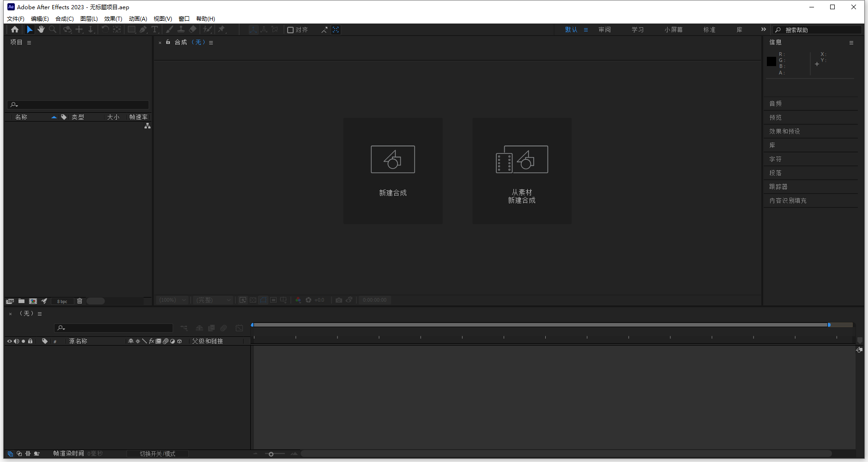Open the 动画(A) menu

(x=138, y=19)
